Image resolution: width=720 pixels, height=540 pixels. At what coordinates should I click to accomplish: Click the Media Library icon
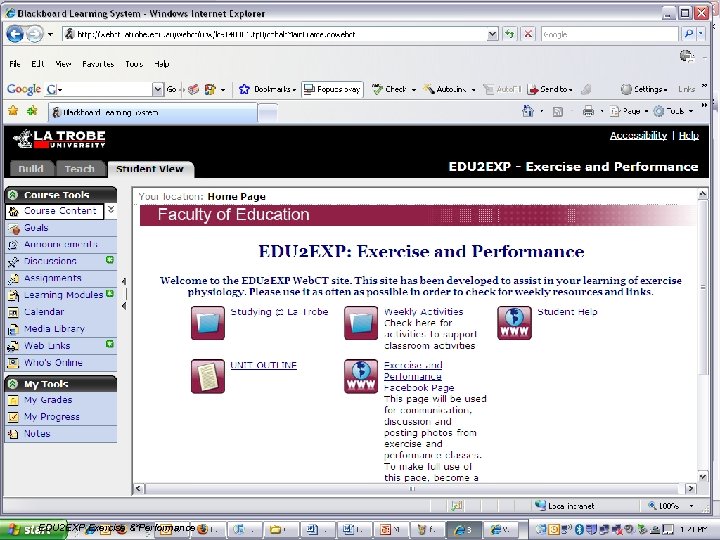(x=14, y=329)
